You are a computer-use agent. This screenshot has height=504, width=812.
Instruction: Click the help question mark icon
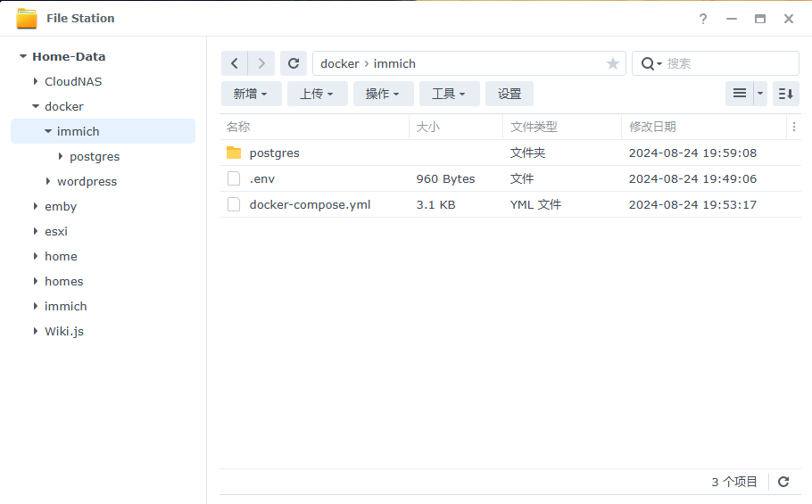(x=703, y=19)
